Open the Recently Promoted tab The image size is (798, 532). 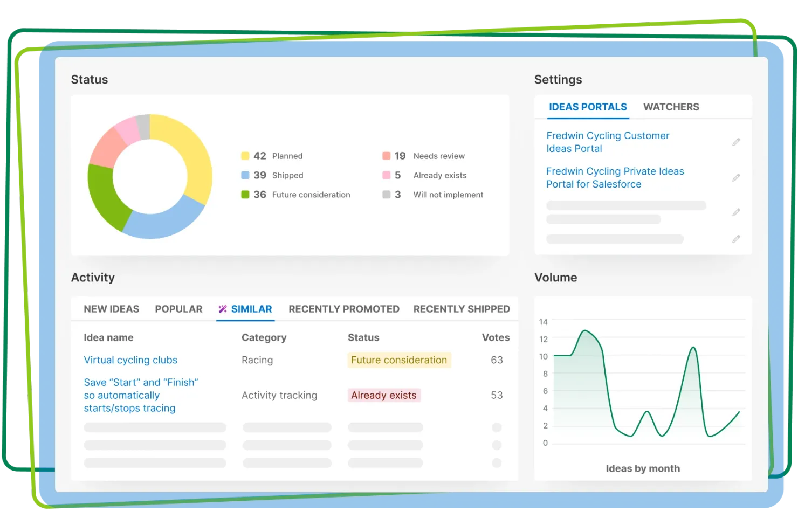pyautogui.click(x=344, y=309)
